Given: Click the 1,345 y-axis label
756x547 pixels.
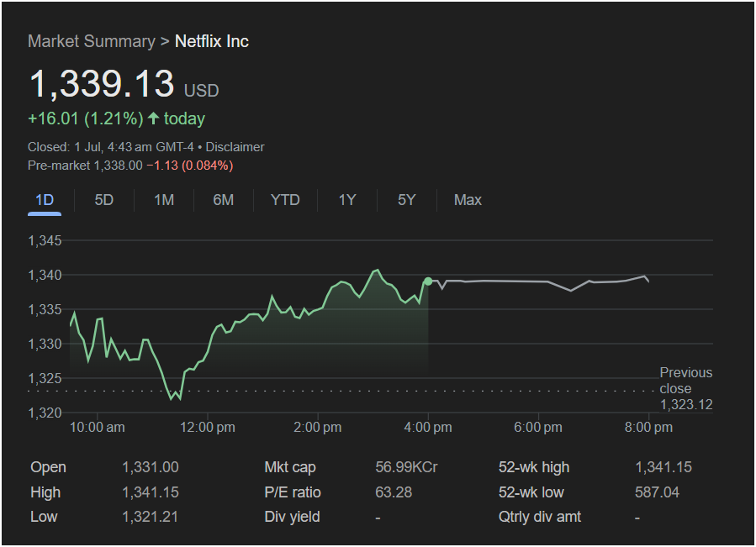Looking at the screenshot, I should click(45, 240).
